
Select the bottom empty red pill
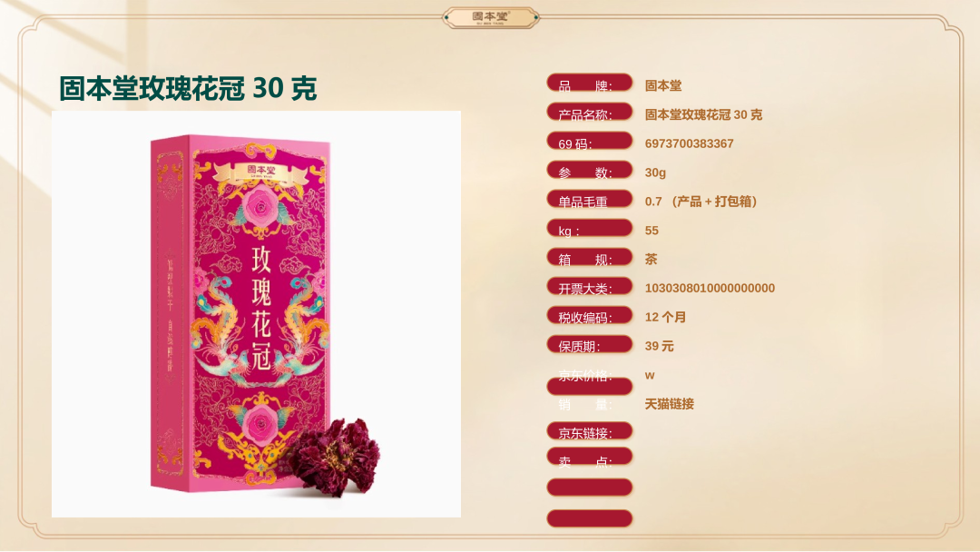[x=590, y=518]
